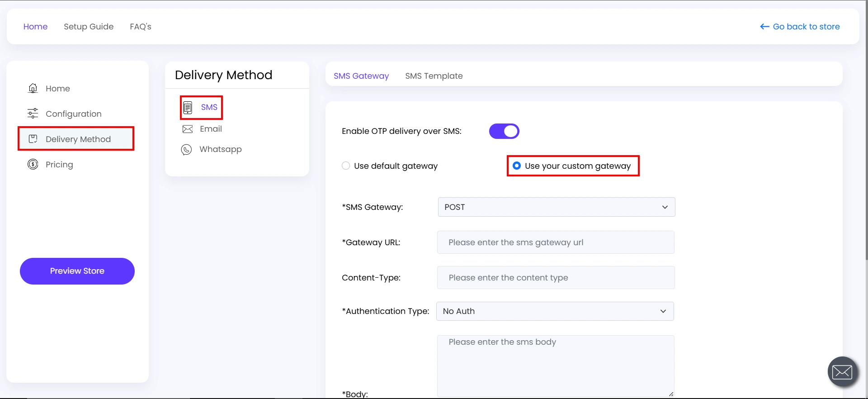The image size is (868, 399).
Task: Select Use default gateway radio button
Action: coord(346,166)
